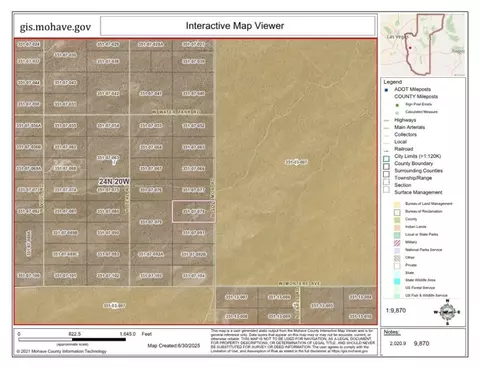Click the Mohave County Information Technology copyright
The height and width of the screenshot is (369, 480).
(62, 351)
